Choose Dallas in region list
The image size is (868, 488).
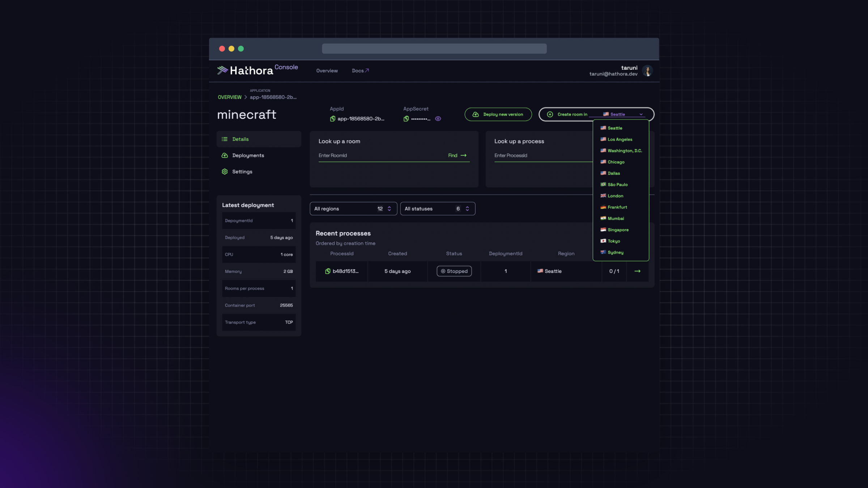tap(621, 173)
